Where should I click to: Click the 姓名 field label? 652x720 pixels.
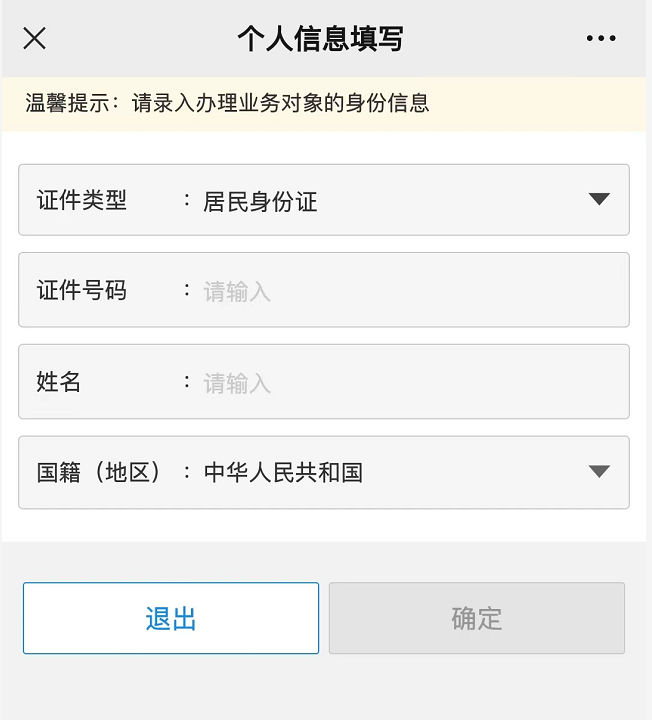pos(59,382)
